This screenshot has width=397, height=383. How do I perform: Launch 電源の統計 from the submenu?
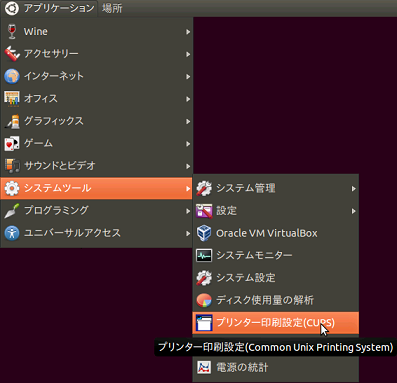(x=276, y=367)
